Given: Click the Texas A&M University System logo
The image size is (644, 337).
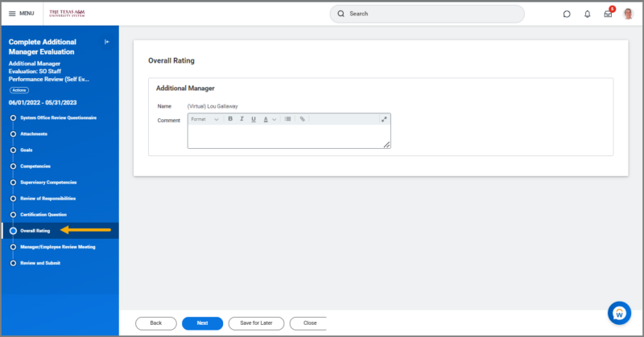Looking at the screenshot, I should tap(67, 13).
